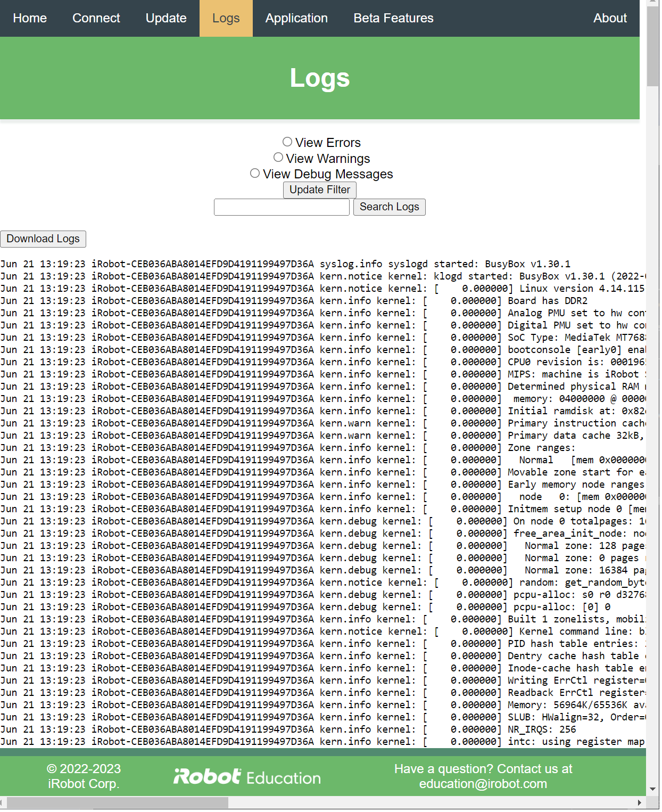This screenshot has width=662, height=812.
Task: Go to the Connect page
Action: click(96, 18)
